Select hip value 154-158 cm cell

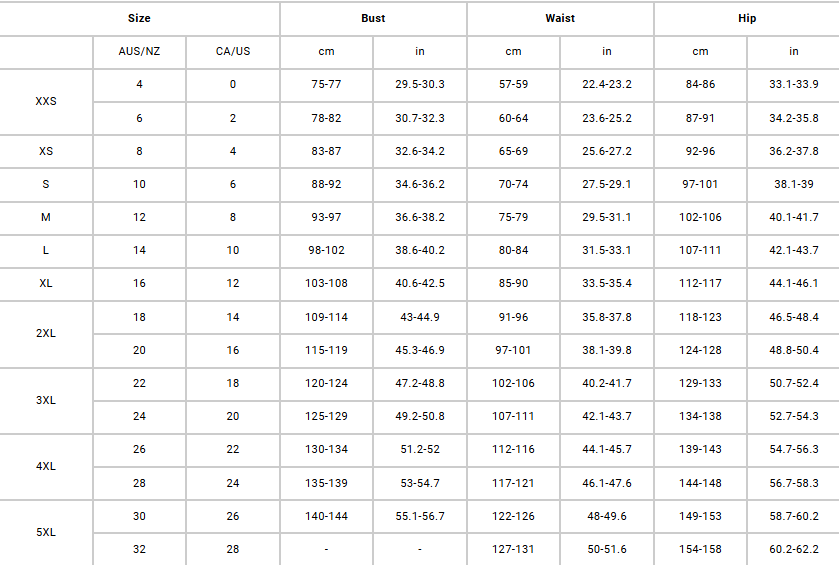700,549
